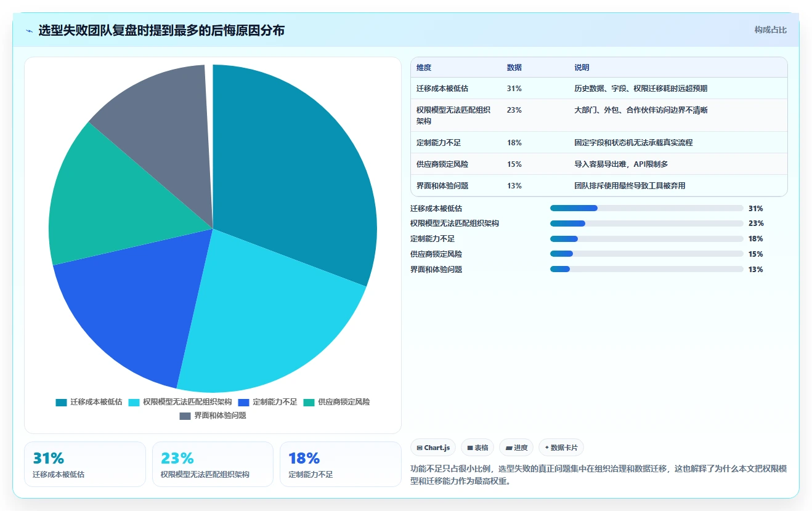Click the 权限模型无法匹配组织架构 progress row label
This screenshot has height=511, width=812.
tap(455, 223)
